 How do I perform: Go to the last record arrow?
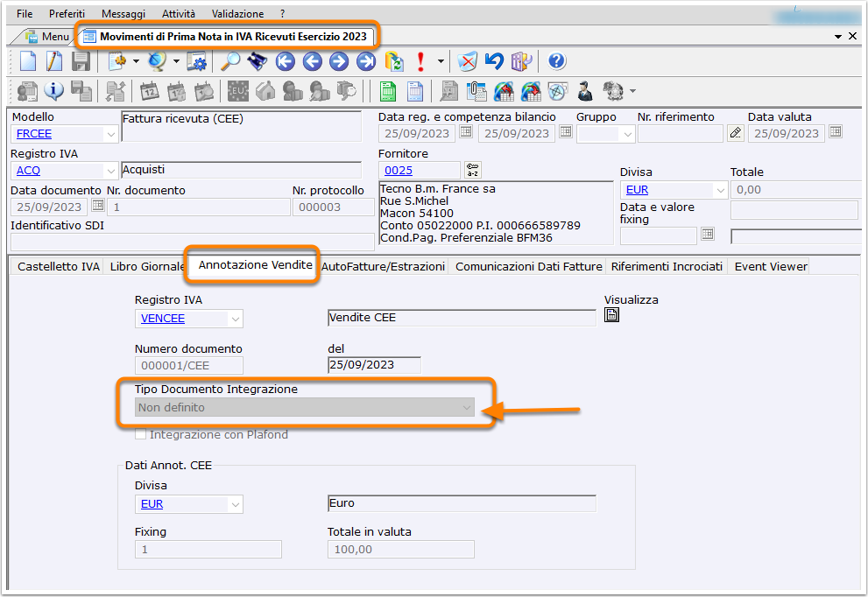(366, 61)
